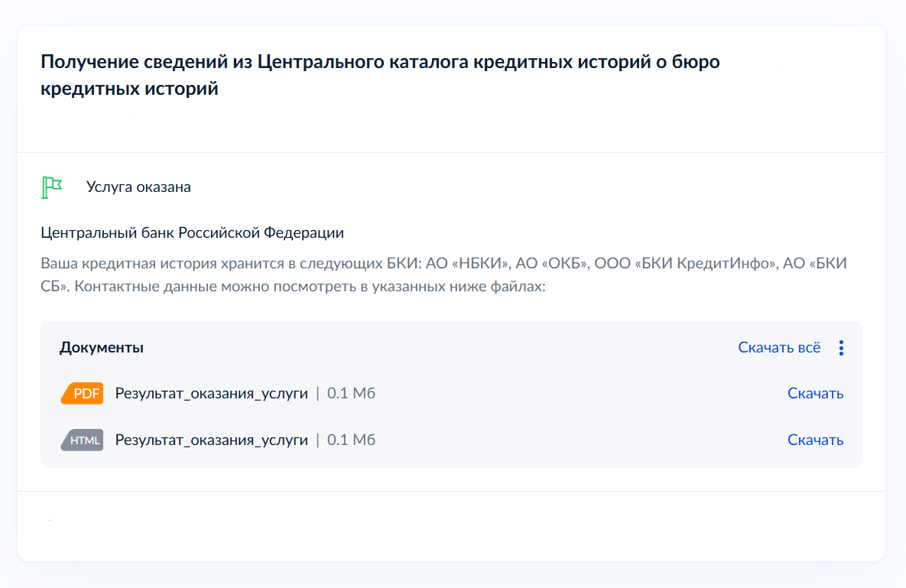
Task: Download the HTML Результат_оказания_услуги file
Action: [815, 440]
